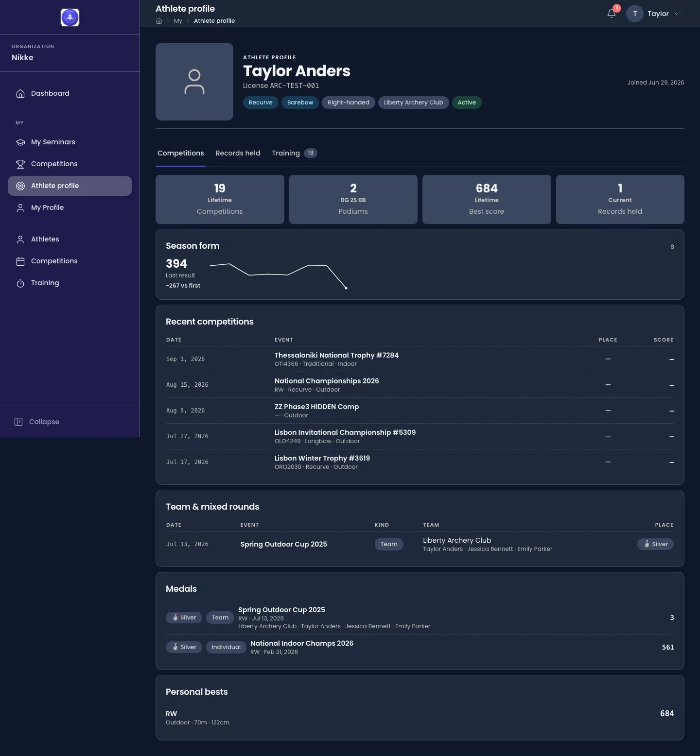The image size is (700, 756).
Task: Click the home breadcrumb icon
Action: click(159, 21)
